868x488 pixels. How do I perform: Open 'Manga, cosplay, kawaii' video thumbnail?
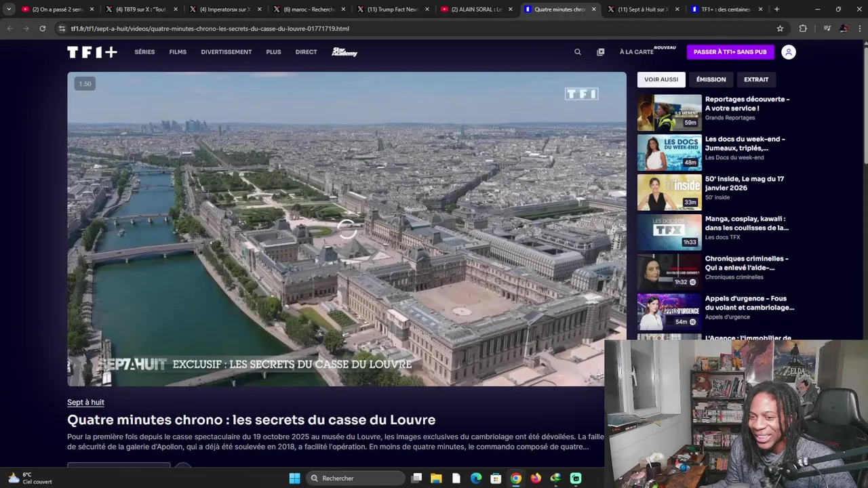click(669, 232)
